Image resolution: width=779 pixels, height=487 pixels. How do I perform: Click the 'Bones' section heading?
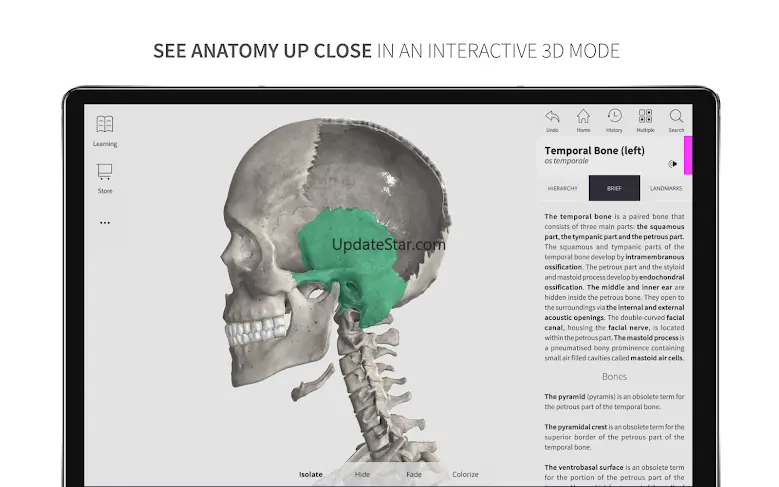615,377
